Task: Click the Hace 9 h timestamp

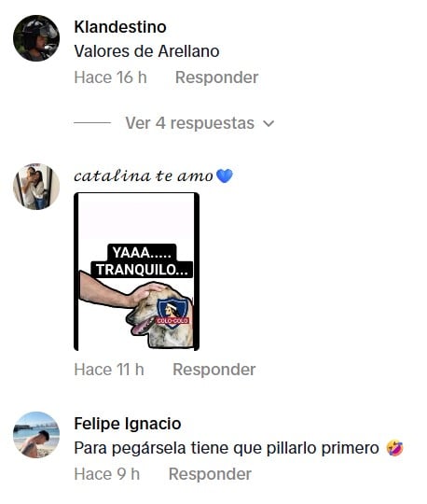Action: [107, 474]
